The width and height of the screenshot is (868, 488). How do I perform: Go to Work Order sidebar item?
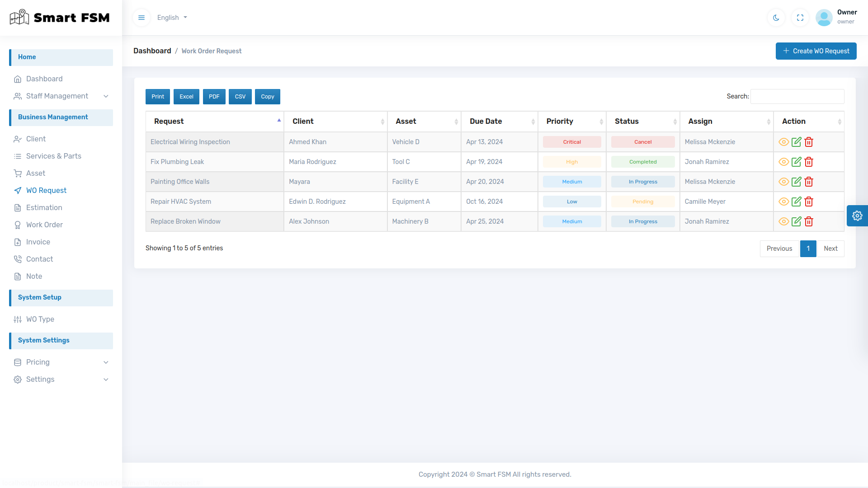(44, 225)
